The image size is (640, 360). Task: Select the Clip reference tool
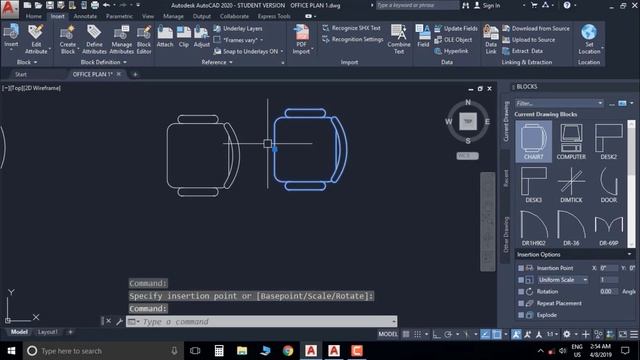tap(184, 37)
